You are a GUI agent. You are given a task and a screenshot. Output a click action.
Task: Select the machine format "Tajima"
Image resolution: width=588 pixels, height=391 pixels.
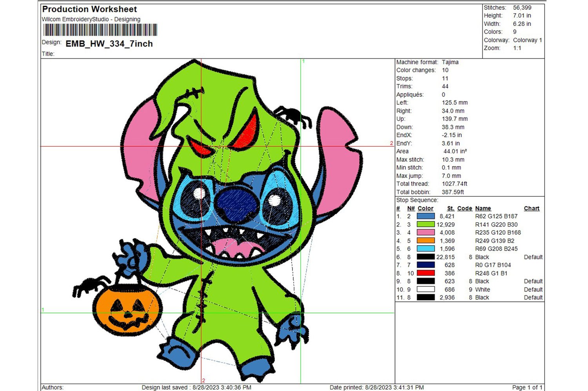click(450, 62)
